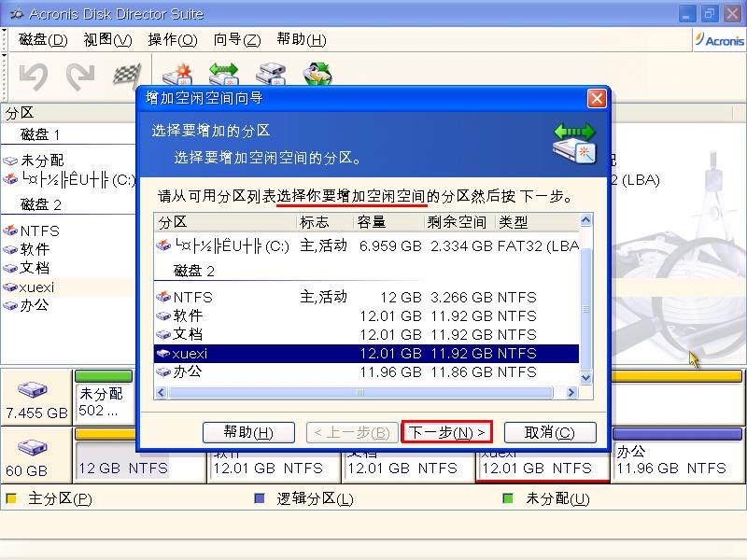Click the vertical scrollbar thumb in wizard list

(586, 309)
